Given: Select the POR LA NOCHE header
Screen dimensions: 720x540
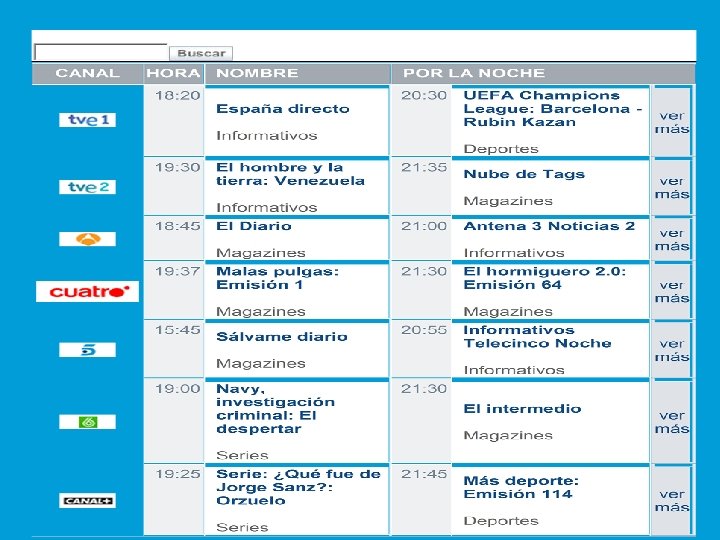Looking at the screenshot, I should click(474, 73).
